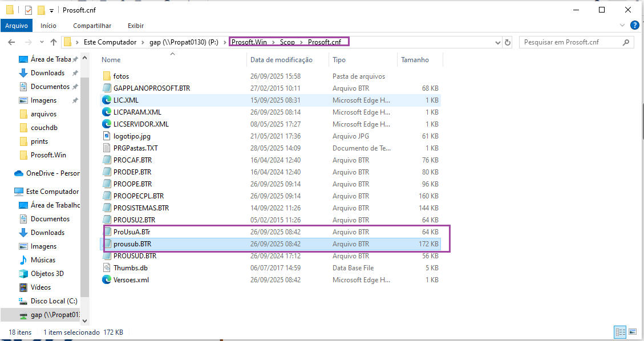
Task: Open the Compartilhar ribbon tab
Action: pos(92,26)
